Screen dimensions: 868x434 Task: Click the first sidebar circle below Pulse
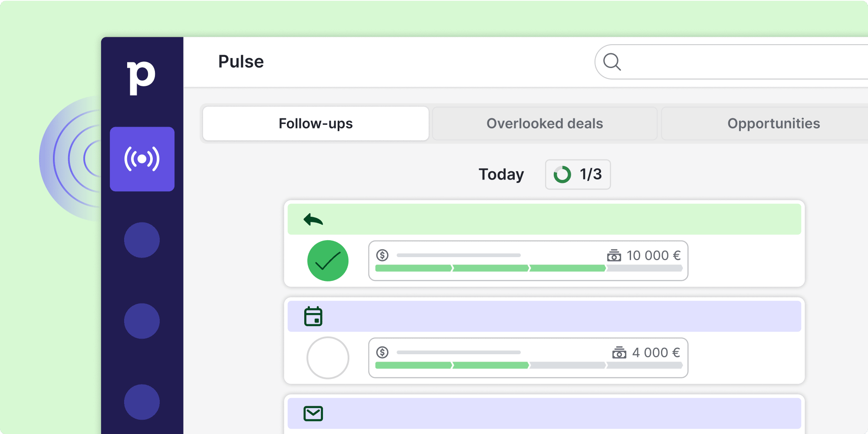click(x=142, y=240)
